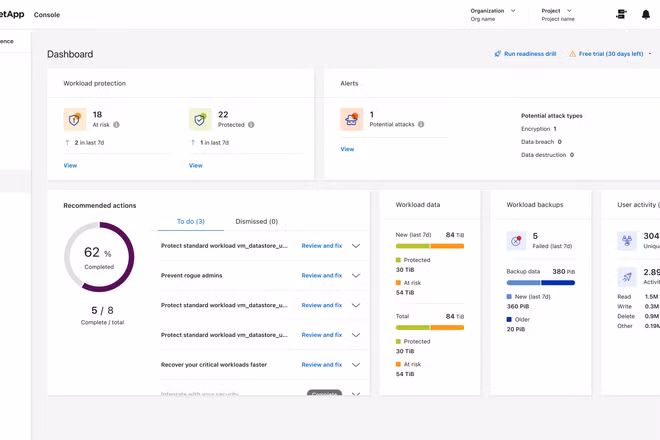Click the Data destruction 0 text
660x440 pixels.
coord(548,155)
